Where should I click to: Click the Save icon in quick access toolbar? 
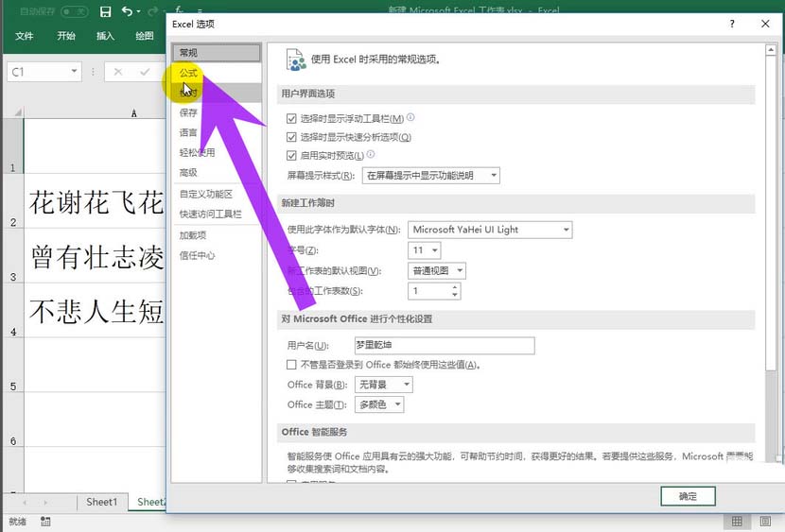pos(105,11)
